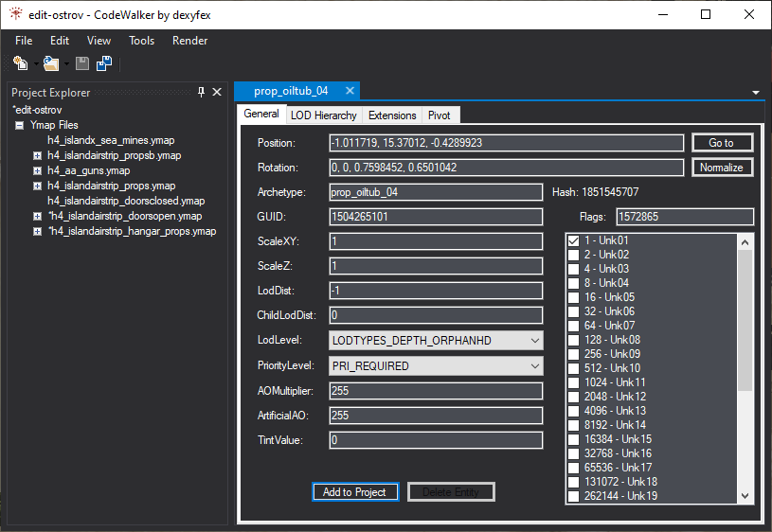The image size is (772, 532).
Task: Check the 1024 - Unk11 flag
Action: (x=573, y=382)
